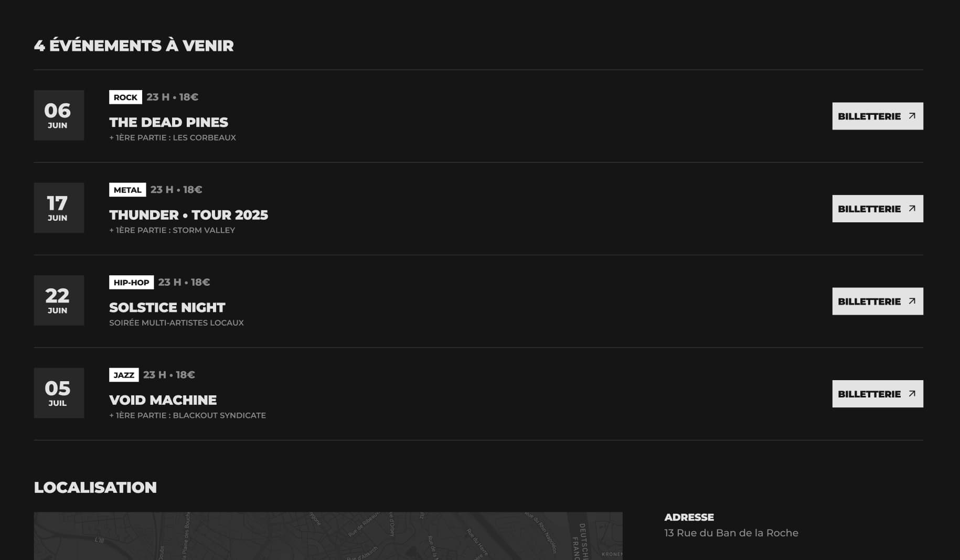The image size is (960, 560).
Task: Select the HIP-HOP genre tag
Action: (131, 282)
